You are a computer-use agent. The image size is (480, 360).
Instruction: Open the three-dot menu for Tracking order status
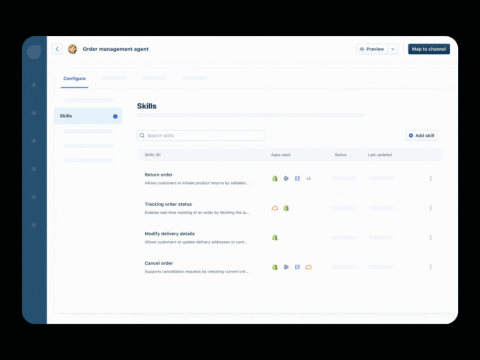point(431,208)
